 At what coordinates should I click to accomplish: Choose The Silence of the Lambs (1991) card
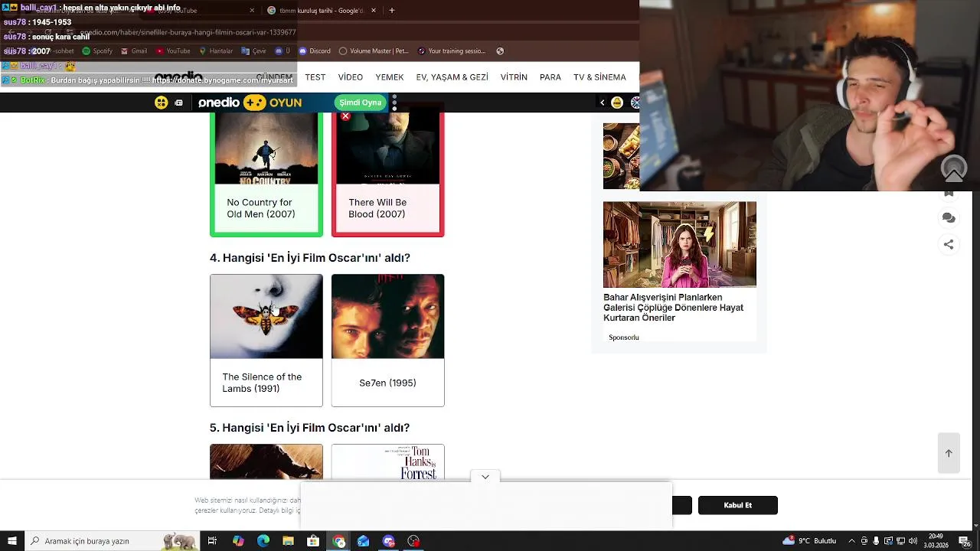click(266, 341)
